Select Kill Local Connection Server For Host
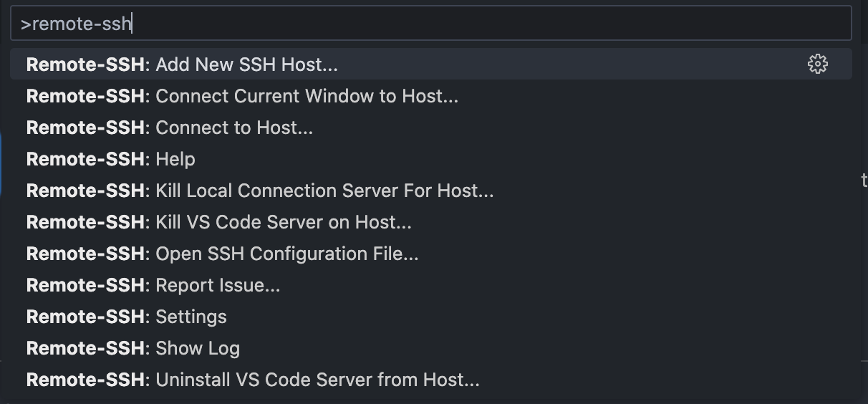 430,191
